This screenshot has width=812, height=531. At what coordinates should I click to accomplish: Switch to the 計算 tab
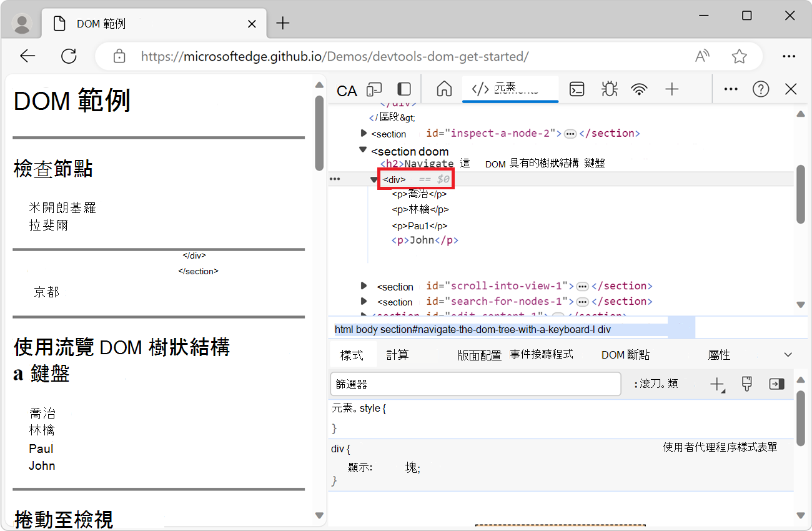pos(397,355)
